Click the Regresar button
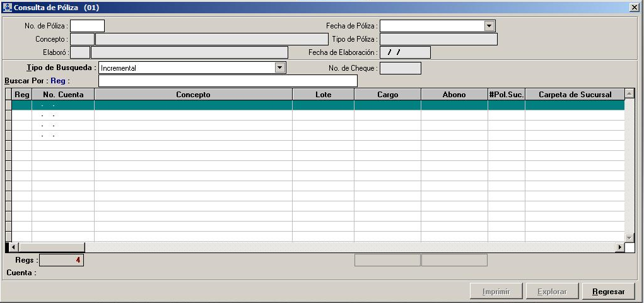Viewport: 644px width, 303px height. pyautogui.click(x=608, y=292)
